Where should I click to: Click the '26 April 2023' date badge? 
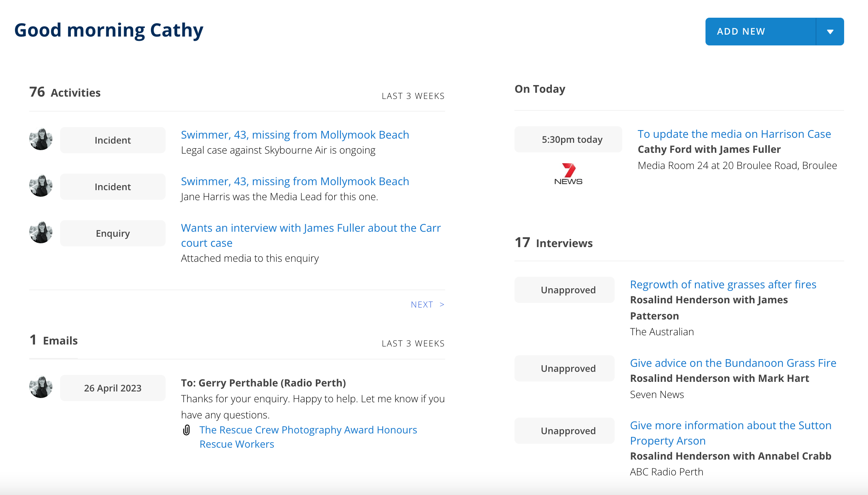point(113,388)
